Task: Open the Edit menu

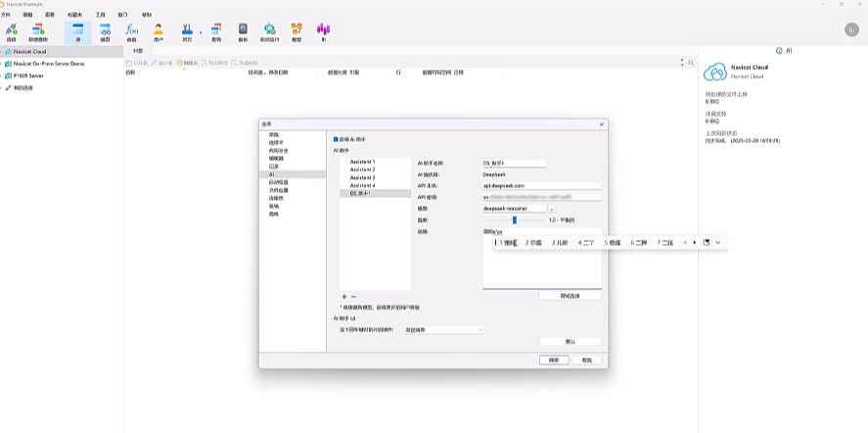Action: [x=27, y=15]
